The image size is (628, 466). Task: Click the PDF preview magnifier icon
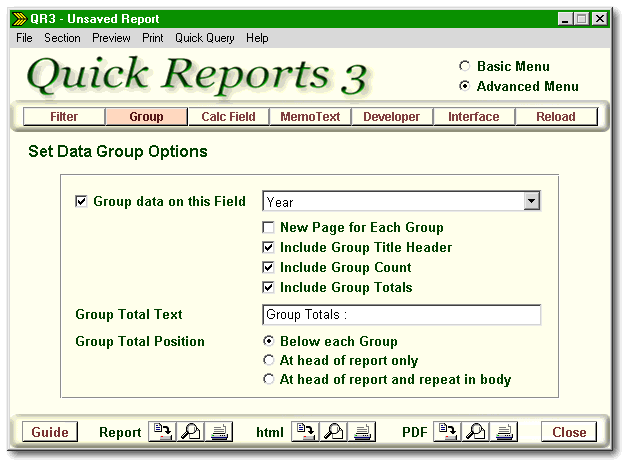(x=475, y=432)
